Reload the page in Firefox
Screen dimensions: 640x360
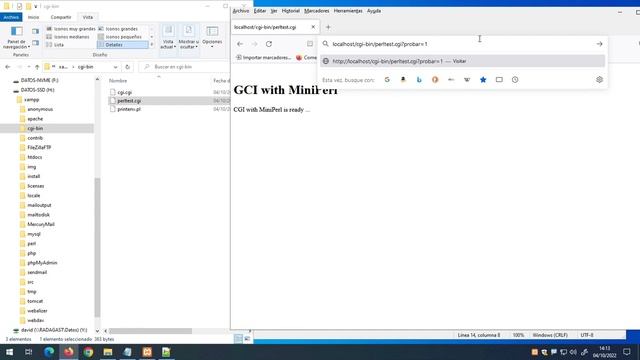(x=269, y=44)
